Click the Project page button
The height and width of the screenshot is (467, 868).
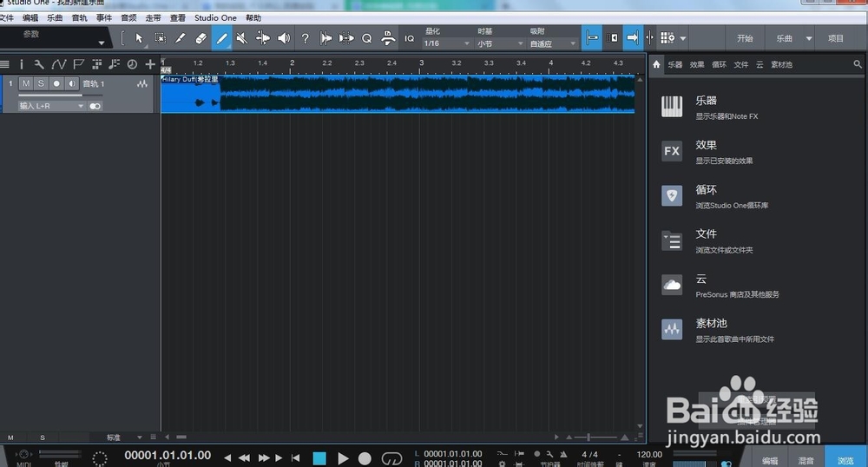[835, 38]
